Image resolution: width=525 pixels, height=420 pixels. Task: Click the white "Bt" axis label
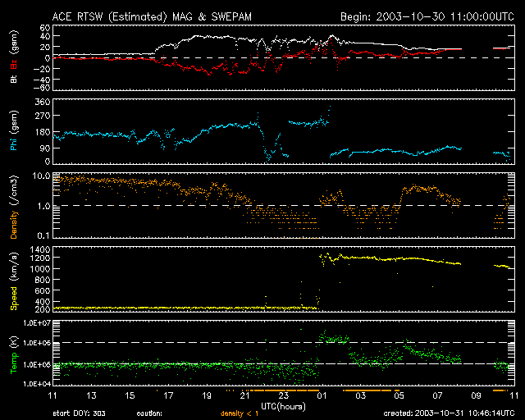14,79
